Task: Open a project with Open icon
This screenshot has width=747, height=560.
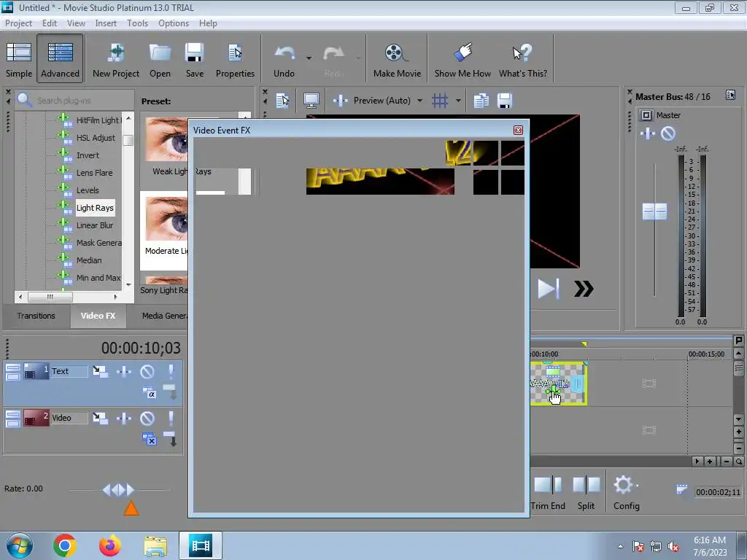Action: coord(160,59)
